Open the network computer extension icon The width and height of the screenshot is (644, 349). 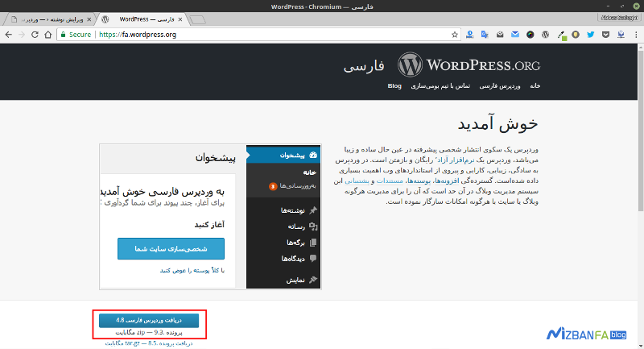point(621,35)
